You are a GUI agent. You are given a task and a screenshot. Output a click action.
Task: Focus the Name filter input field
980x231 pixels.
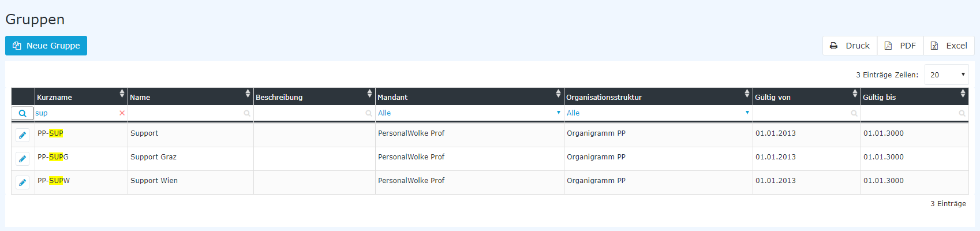(x=190, y=113)
